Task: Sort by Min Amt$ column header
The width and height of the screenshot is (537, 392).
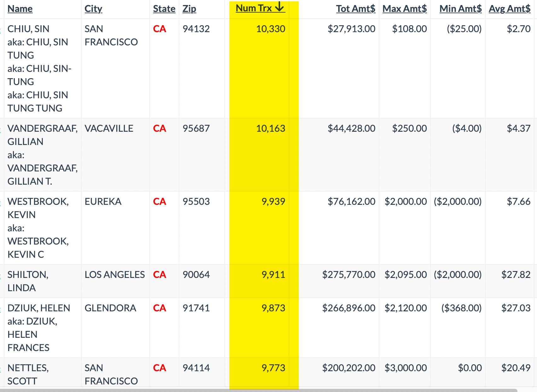Action: pyautogui.click(x=460, y=9)
